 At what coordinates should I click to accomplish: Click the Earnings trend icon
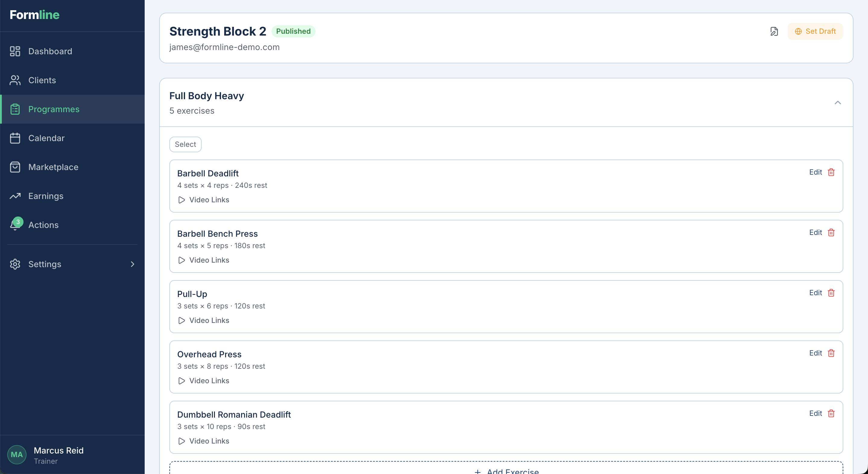15,196
